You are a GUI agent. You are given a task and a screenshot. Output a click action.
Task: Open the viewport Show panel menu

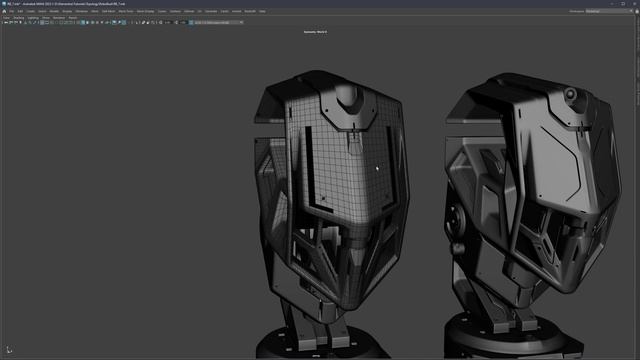46,18
